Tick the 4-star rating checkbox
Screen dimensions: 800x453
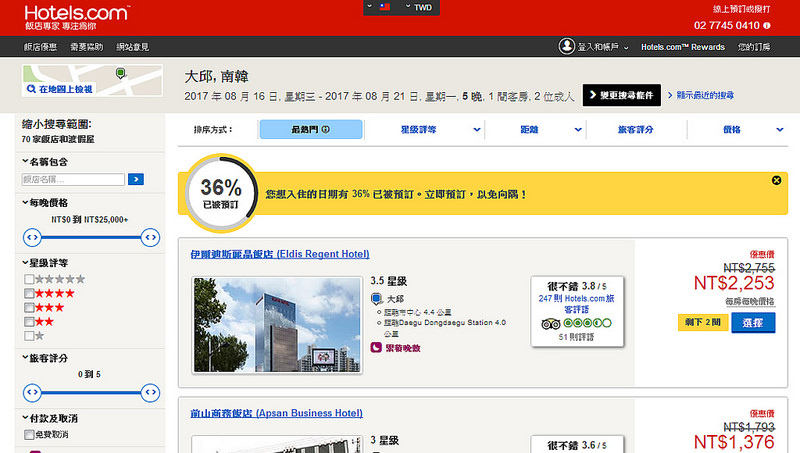coord(29,293)
